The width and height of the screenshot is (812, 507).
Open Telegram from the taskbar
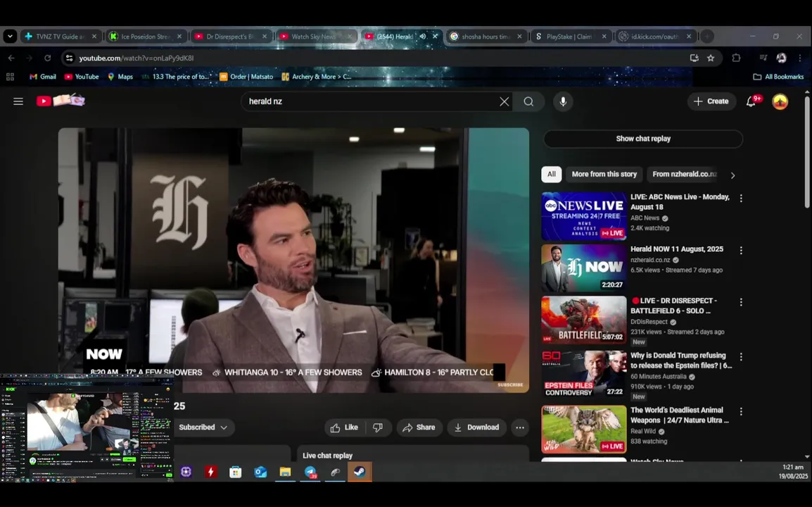(x=310, y=472)
